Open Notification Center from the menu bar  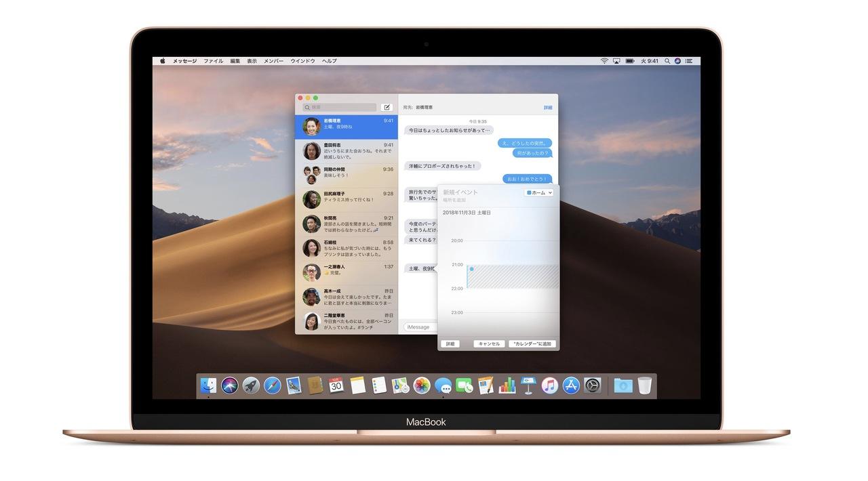coord(688,61)
